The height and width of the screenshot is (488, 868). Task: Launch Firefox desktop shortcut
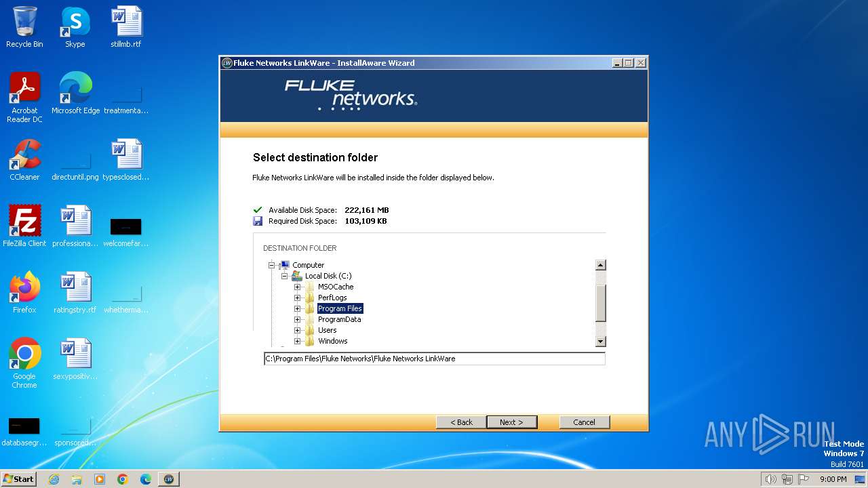coord(24,293)
